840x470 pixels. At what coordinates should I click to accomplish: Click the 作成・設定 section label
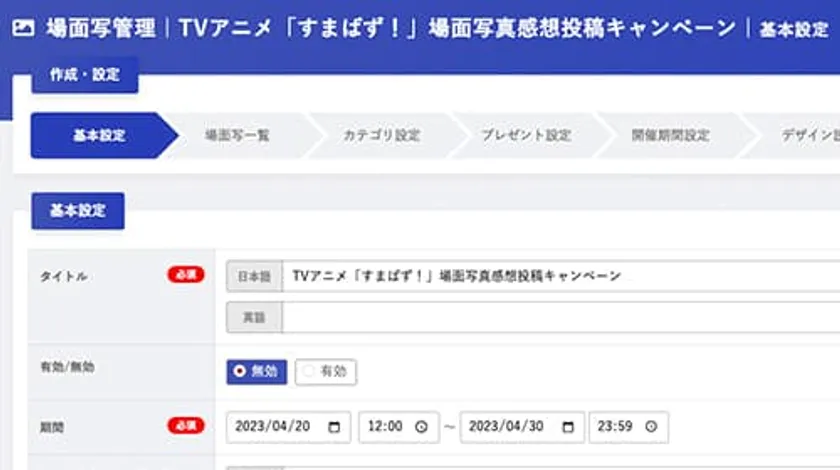[85, 75]
